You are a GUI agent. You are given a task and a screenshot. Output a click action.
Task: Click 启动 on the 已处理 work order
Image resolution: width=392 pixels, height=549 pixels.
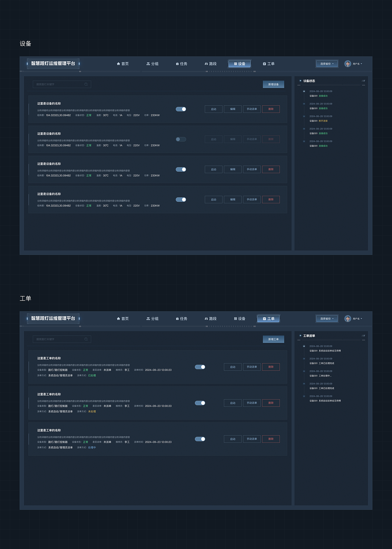233,367
